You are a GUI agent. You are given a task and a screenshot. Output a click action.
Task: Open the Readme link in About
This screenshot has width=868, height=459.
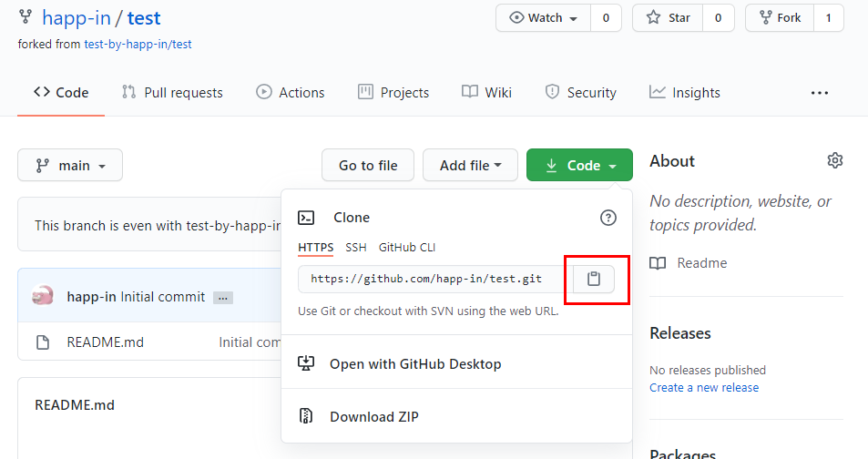(x=702, y=263)
